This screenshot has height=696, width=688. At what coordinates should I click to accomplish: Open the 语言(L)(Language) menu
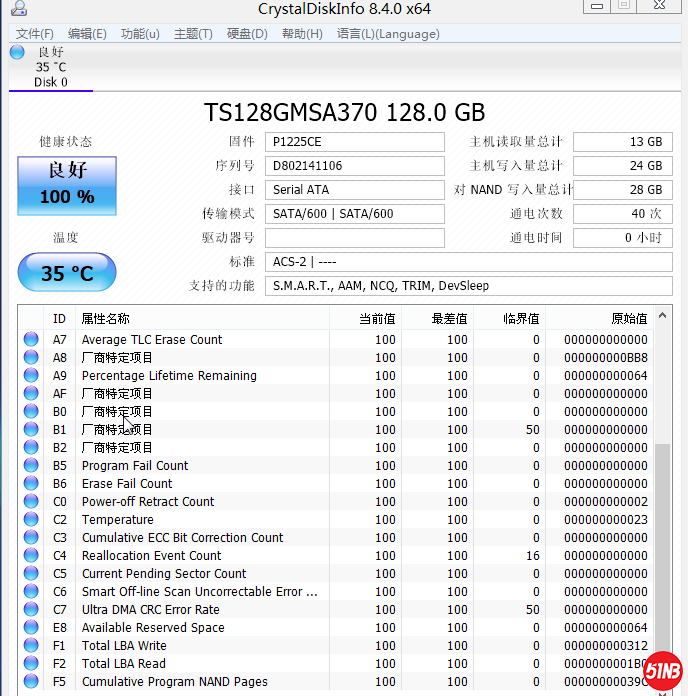click(x=388, y=34)
